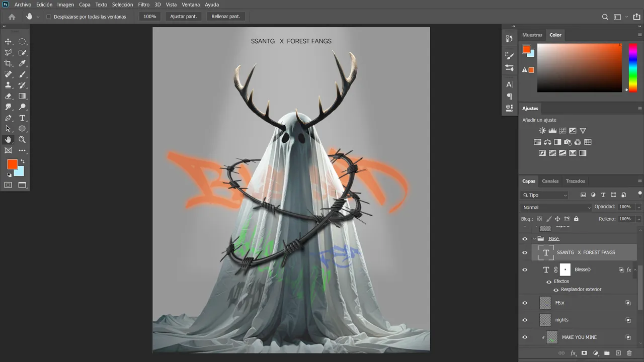The height and width of the screenshot is (362, 644).
Task: Open the Edit Toolbar three-dots menu
Action: coord(22,150)
